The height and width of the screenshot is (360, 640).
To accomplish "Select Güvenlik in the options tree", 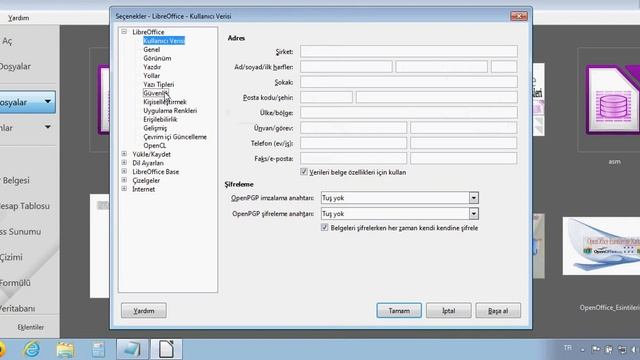I will (156, 93).
